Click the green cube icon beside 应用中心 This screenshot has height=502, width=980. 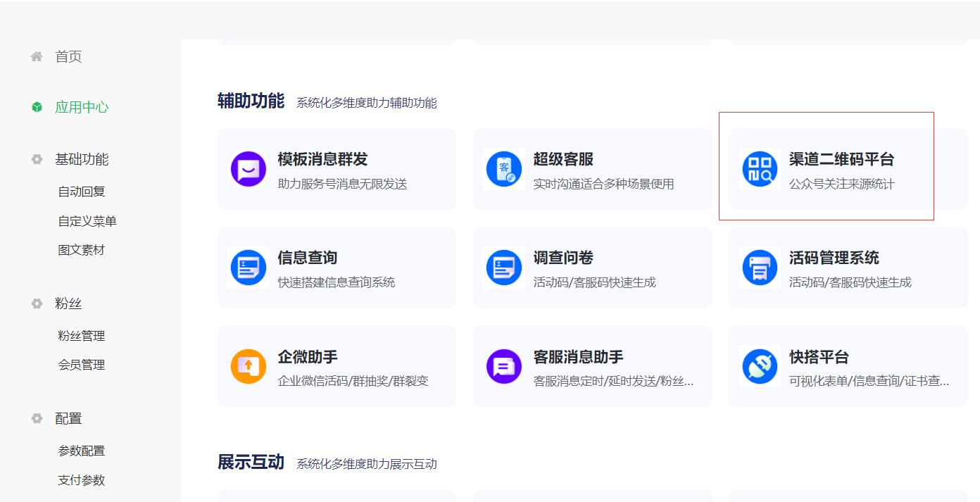(36, 106)
